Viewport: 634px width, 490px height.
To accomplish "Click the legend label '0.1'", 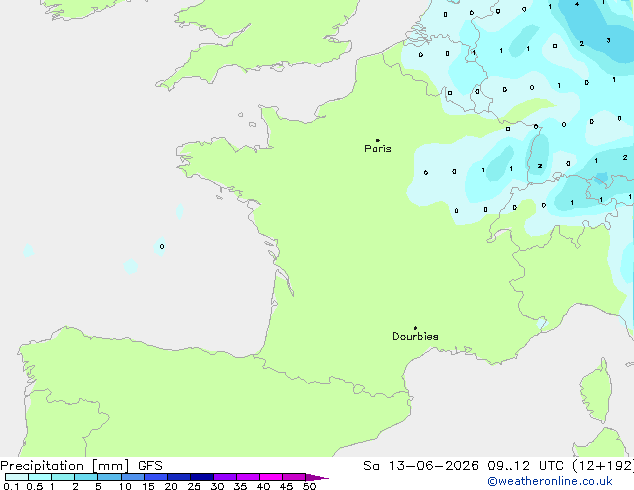I will (11, 486).
